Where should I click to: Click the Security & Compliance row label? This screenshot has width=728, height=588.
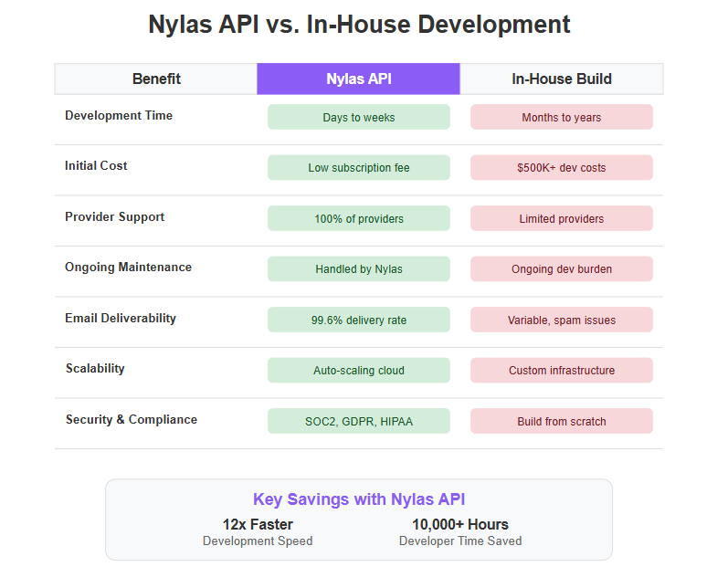pos(131,419)
